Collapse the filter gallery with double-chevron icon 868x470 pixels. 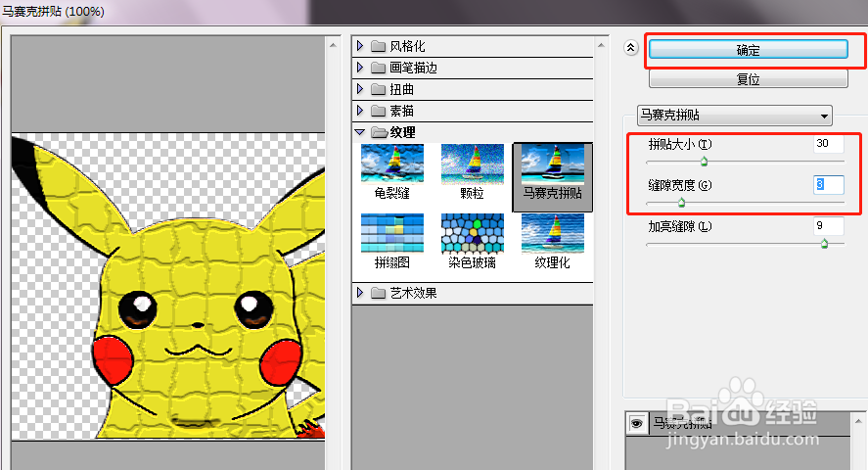coord(630,48)
